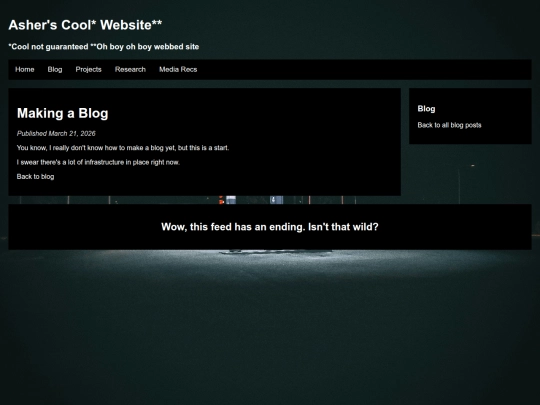The height and width of the screenshot is (405, 540).
Task: Click the sentence about infrastructure in place
Action: pyautogui.click(x=98, y=162)
